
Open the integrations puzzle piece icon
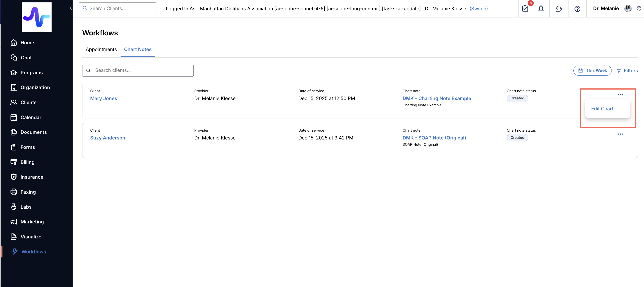point(558,9)
